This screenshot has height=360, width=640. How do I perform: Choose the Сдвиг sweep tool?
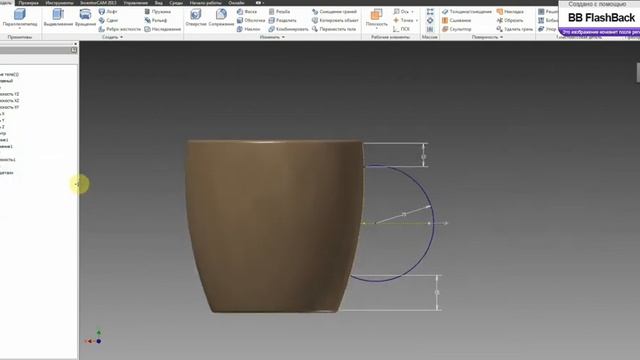(x=109, y=20)
